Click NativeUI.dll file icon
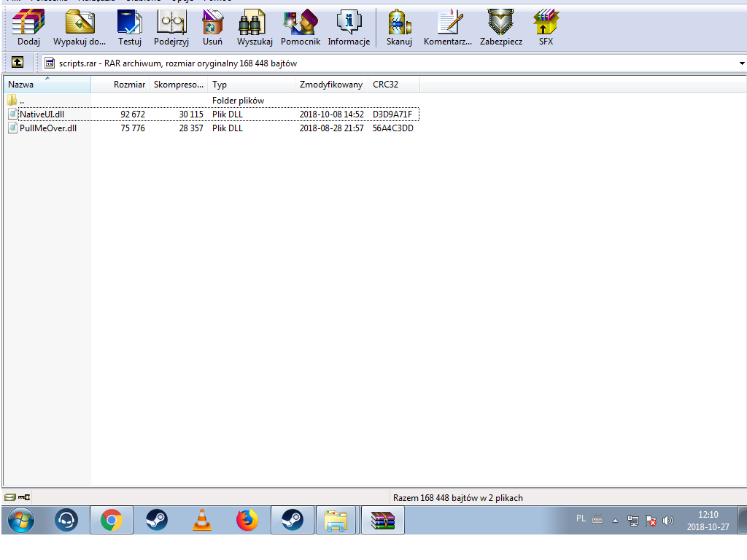Viewport: 747px width, 560px height. point(13,114)
